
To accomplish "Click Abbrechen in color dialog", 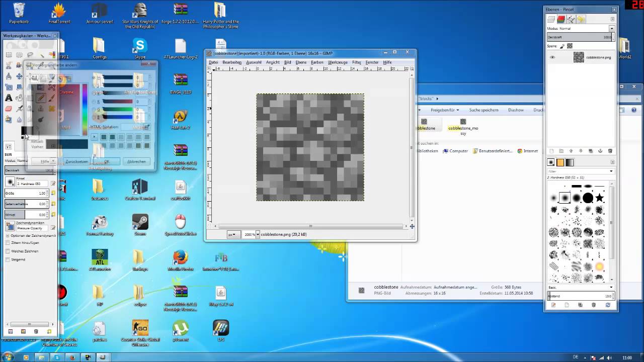I will click(136, 161).
